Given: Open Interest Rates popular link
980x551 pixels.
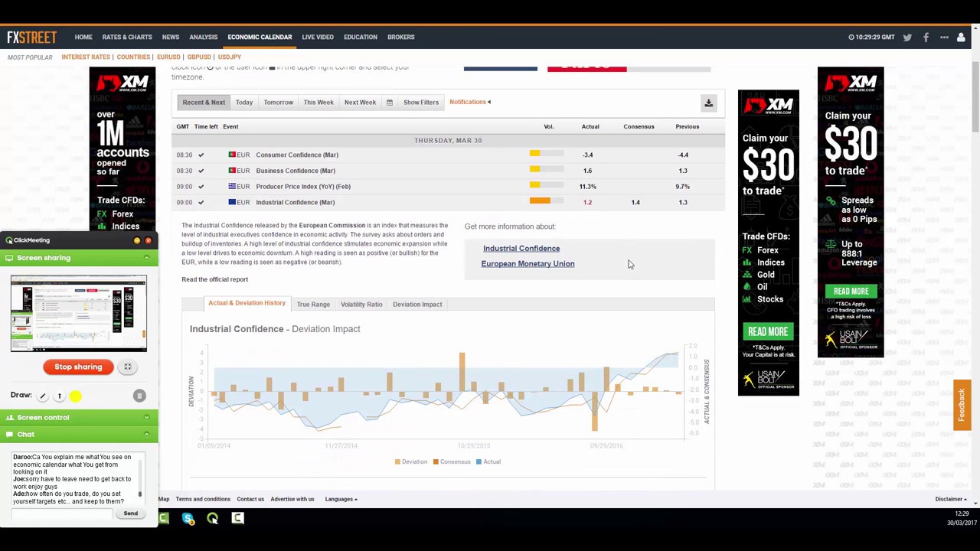Looking at the screenshot, I should click(86, 57).
